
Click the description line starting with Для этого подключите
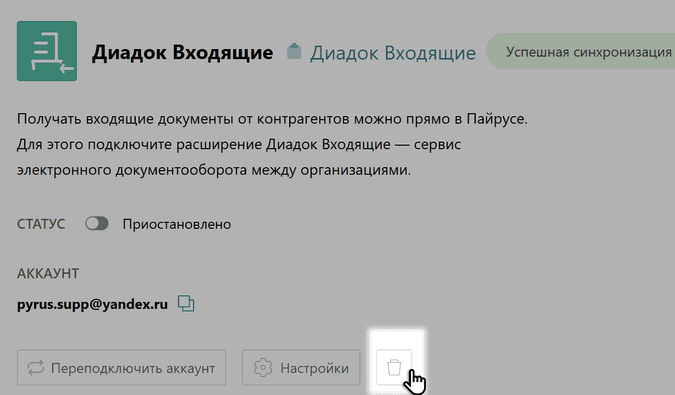pyautogui.click(x=239, y=144)
